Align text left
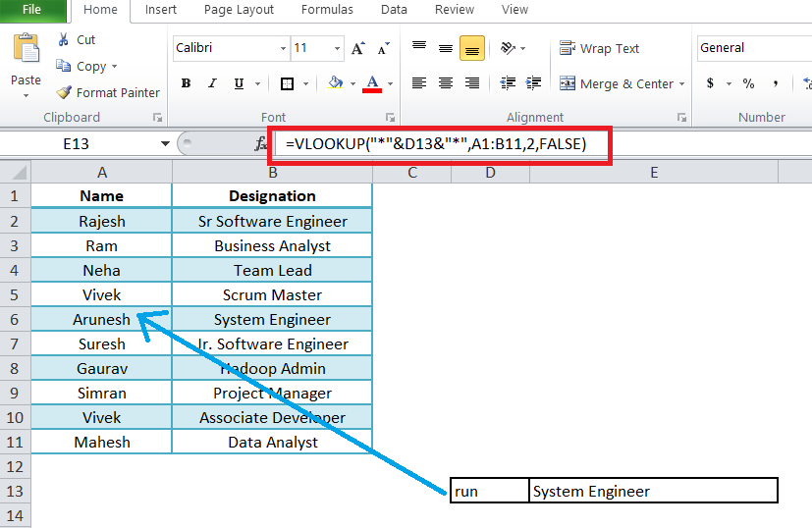 click(x=419, y=83)
